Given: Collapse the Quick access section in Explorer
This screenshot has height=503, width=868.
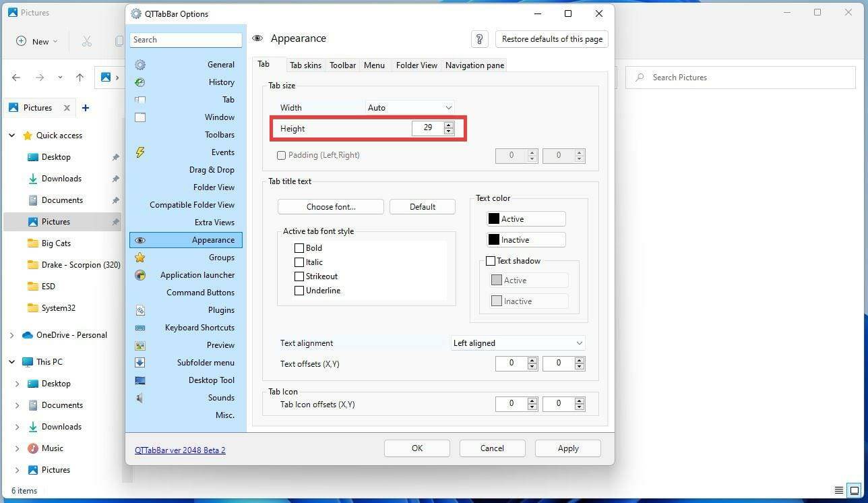Looking at the screenshot, I should click(x=11, y=135).
